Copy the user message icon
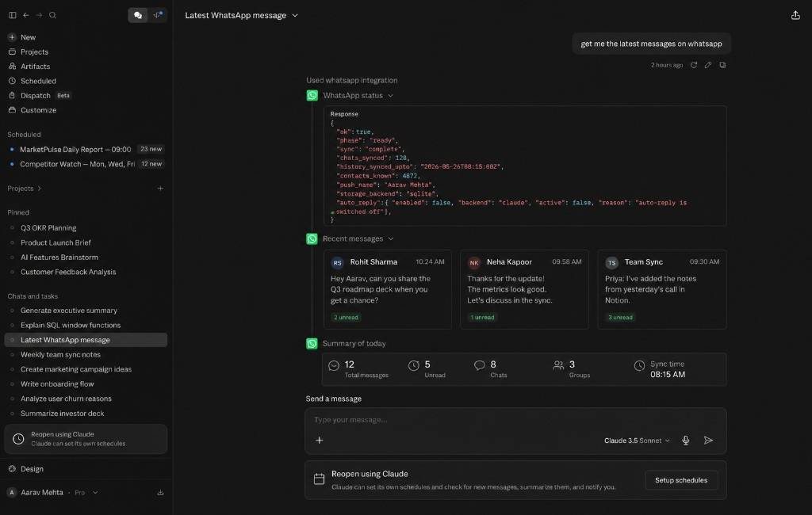This screenshot has width=812, height=515. click(x=722, y=65)
